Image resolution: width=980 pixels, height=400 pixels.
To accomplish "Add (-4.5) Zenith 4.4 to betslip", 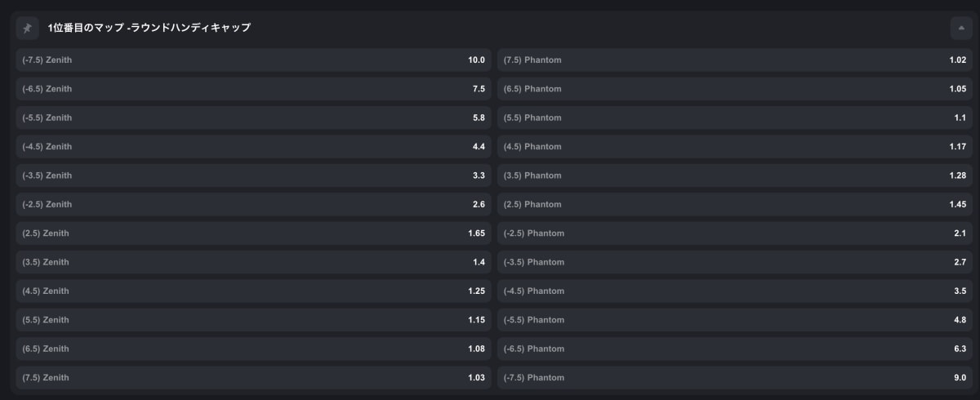I will coord(253,147).
